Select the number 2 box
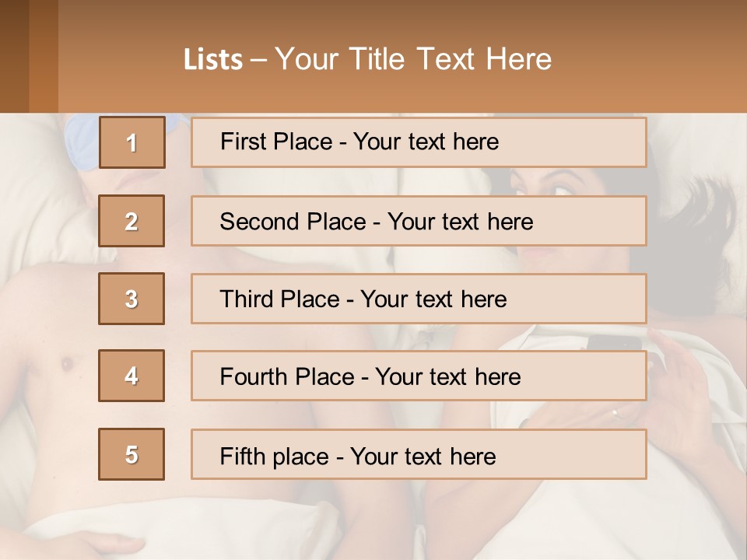 tap(132, 221)
